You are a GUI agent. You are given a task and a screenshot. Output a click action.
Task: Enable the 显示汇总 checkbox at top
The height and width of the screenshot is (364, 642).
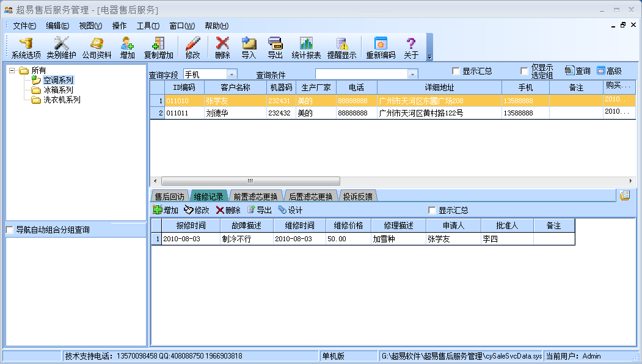456,70
